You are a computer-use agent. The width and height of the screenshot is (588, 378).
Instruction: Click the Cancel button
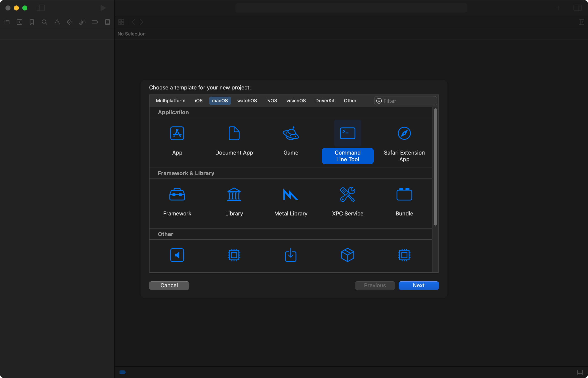point(169,285)
